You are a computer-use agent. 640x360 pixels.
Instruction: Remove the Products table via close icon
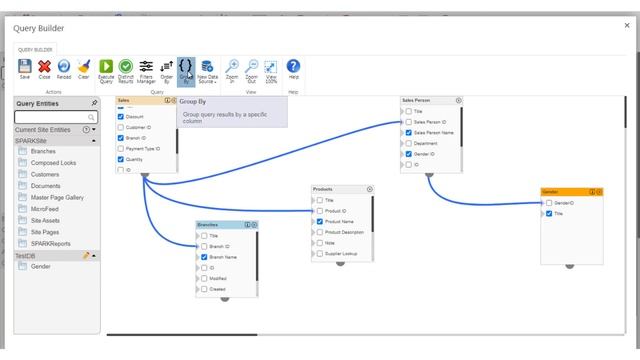click(x=369, y=189)
